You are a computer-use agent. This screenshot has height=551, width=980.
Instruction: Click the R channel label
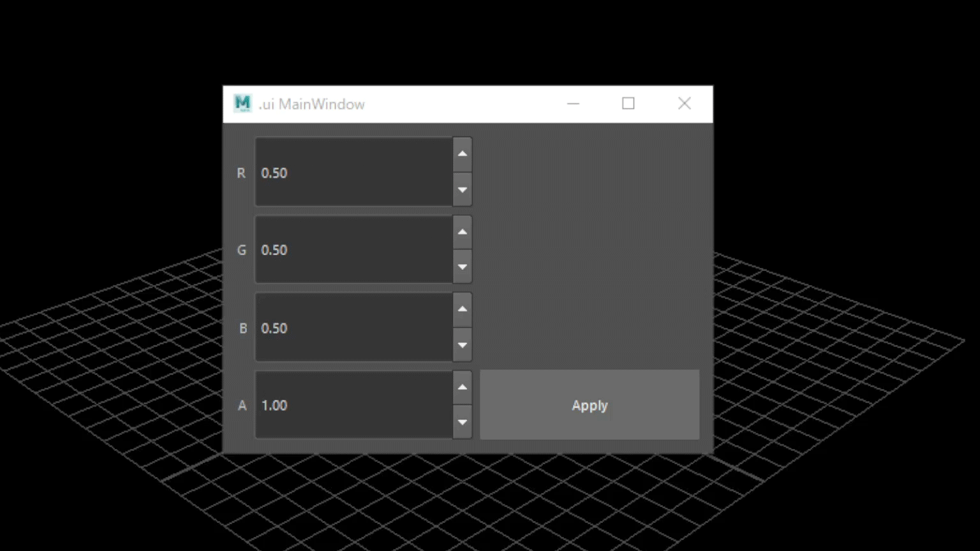point(241,173)
